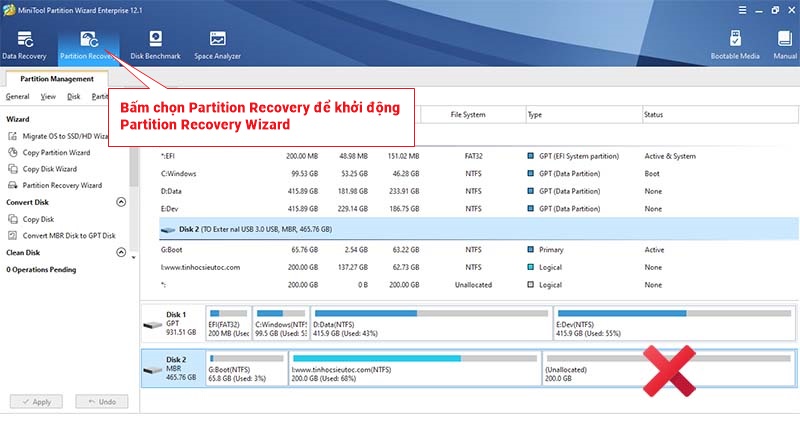Screen dimensions: 800x426
Task: Select the C:Windows partition row
Action: (x=479, y=173)
